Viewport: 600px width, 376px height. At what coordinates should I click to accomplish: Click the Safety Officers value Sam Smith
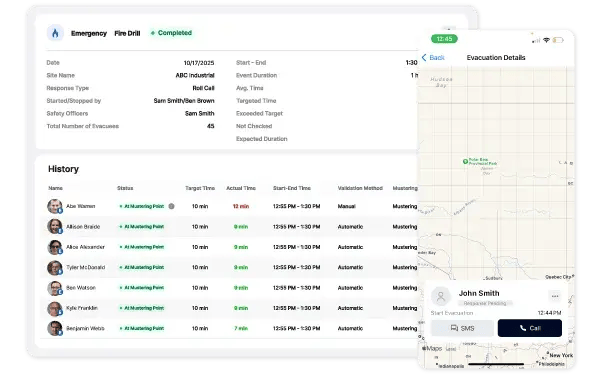coord(200,114)
